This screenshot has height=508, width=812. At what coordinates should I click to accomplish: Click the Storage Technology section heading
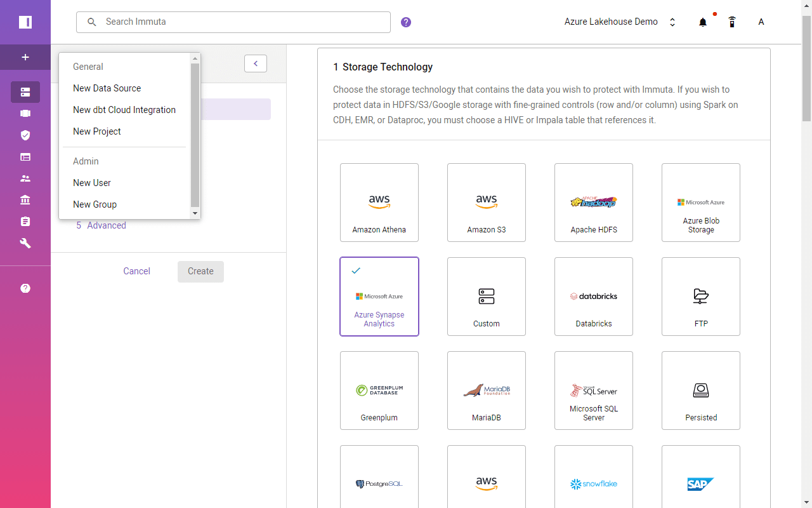pyautogui.click(x=383, y=67)
